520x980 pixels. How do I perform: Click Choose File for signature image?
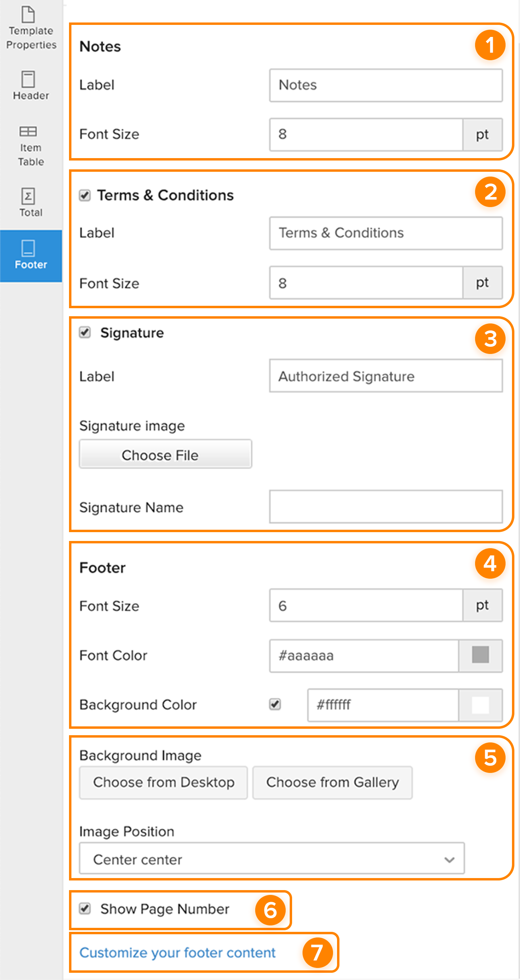click(165, 455)
